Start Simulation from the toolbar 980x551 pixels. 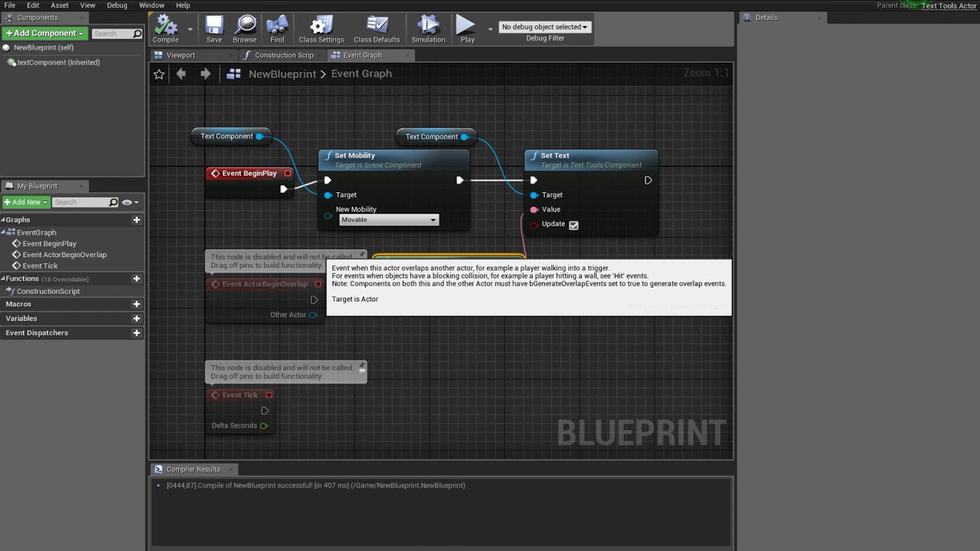pyautogui.click(x=428, y=29)
